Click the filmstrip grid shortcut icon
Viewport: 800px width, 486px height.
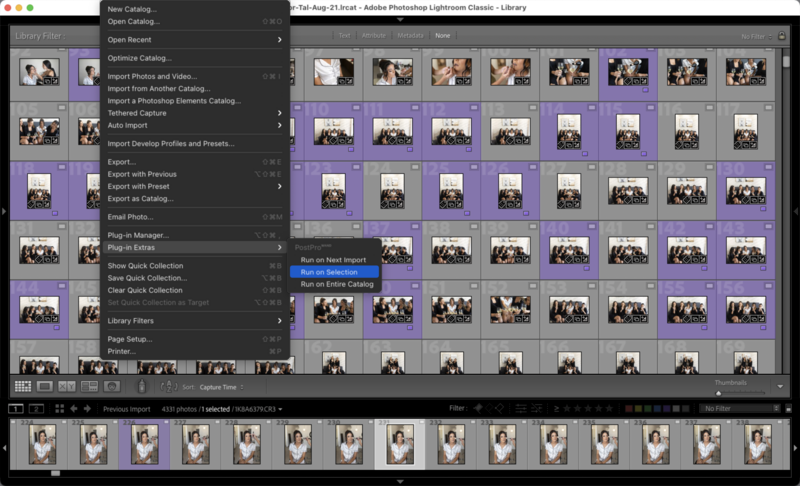point(60,408)
